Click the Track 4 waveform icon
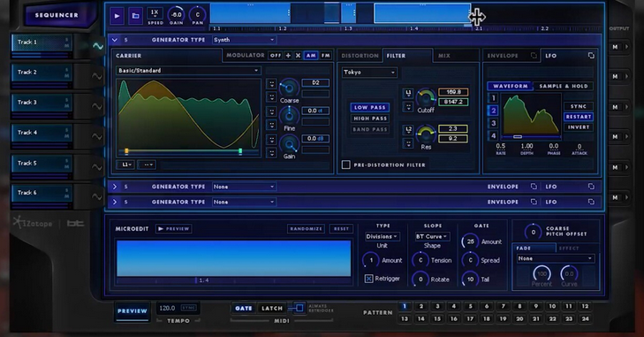The image size is (644, 337). (x=97, y=136)
